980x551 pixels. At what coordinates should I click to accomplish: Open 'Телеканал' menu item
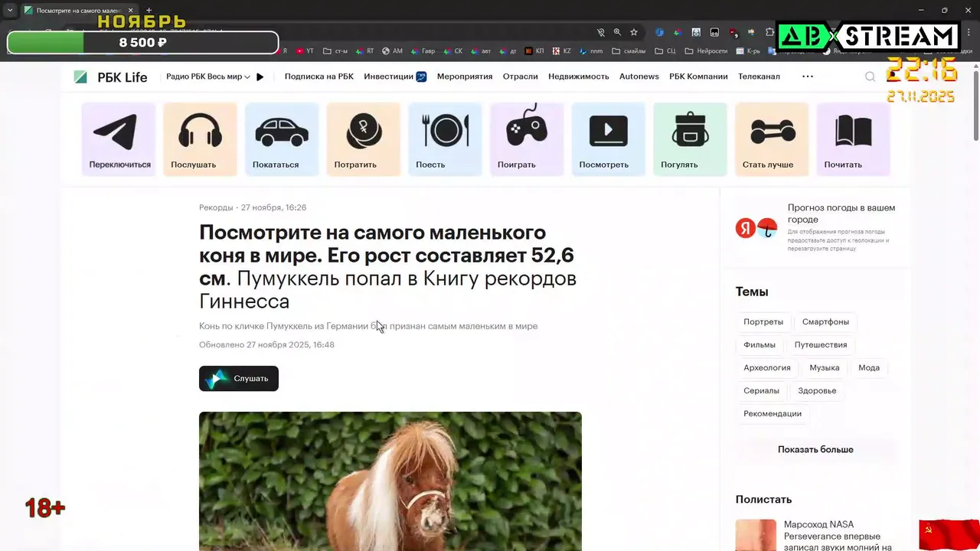759,77
